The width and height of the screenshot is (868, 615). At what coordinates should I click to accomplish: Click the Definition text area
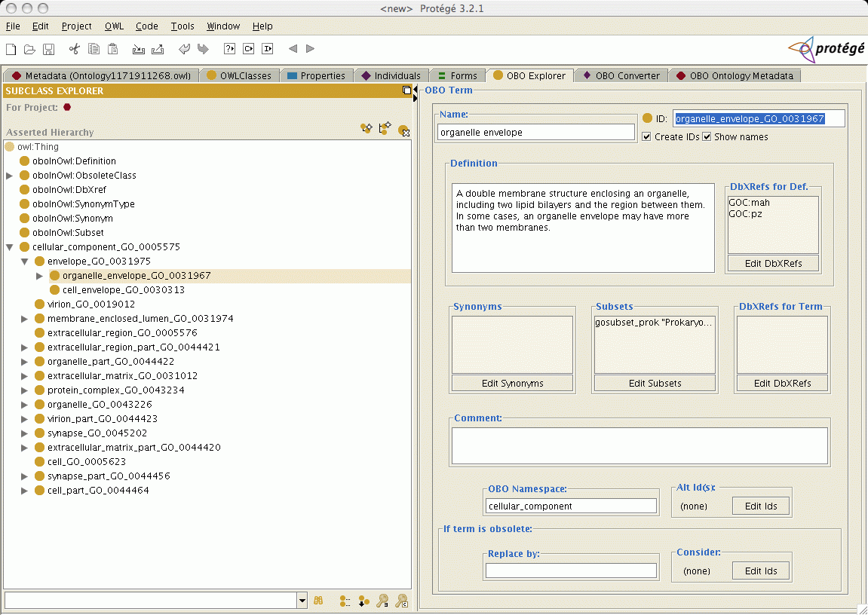583,228
